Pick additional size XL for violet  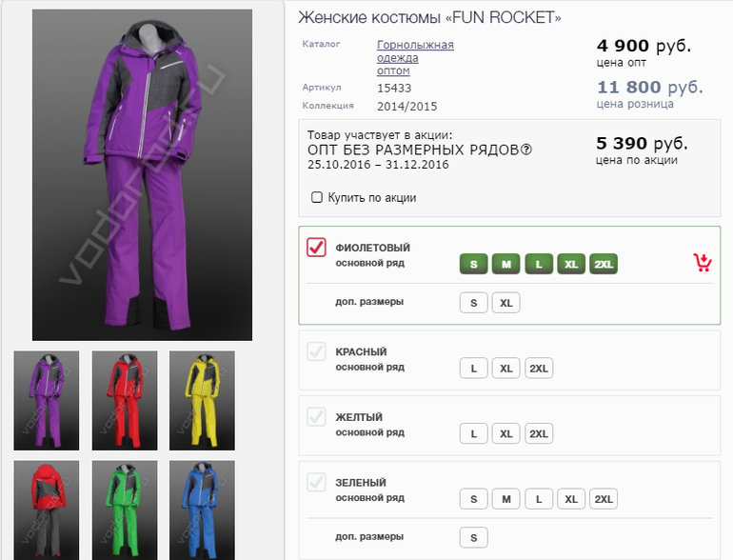(505, 303)
